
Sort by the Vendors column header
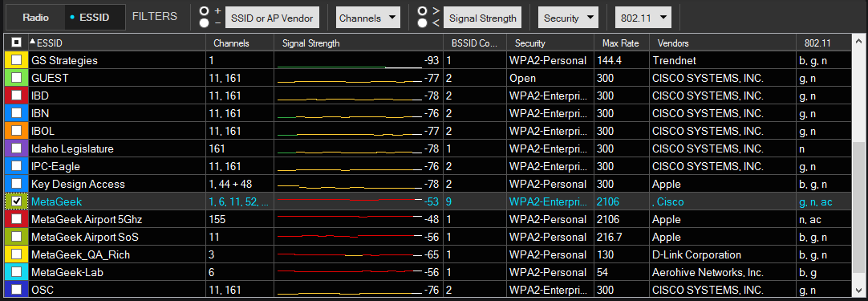click(x=723, y=43)
